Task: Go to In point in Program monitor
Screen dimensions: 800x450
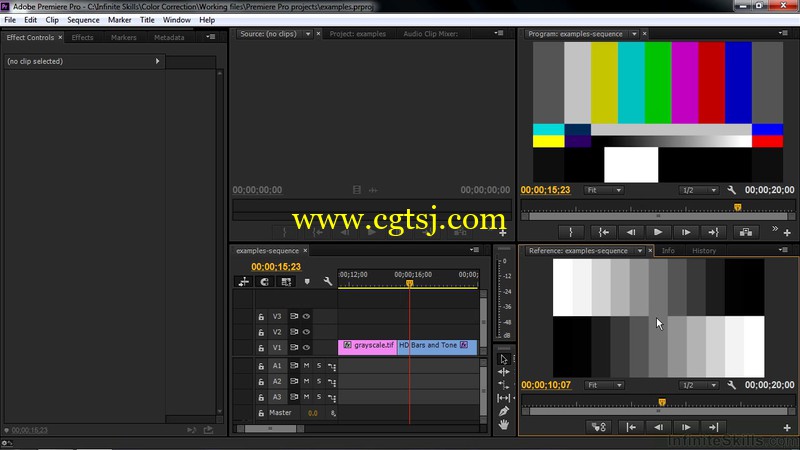Action: 604,232
